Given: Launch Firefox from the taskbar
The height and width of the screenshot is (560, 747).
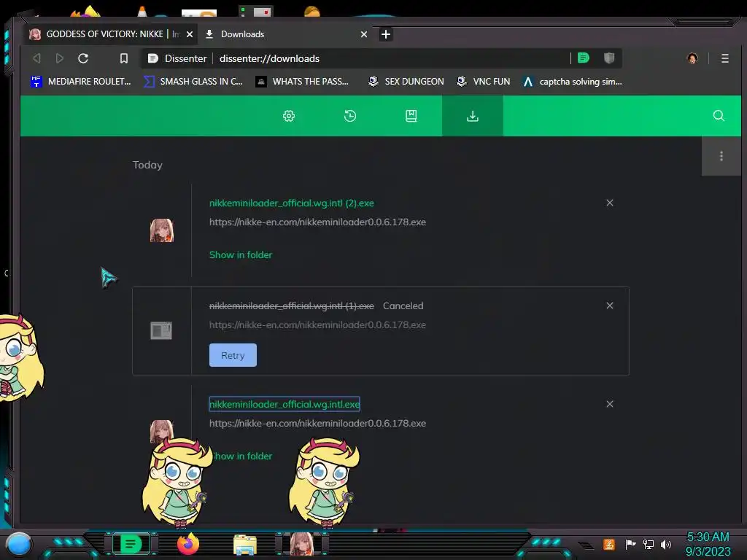Looking at the screenshot, I should [188, 544].
